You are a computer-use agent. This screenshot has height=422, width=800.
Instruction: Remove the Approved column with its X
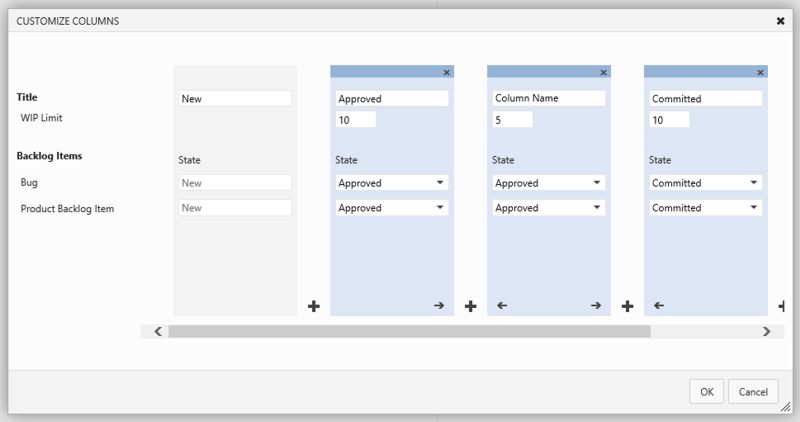(446, 72)
